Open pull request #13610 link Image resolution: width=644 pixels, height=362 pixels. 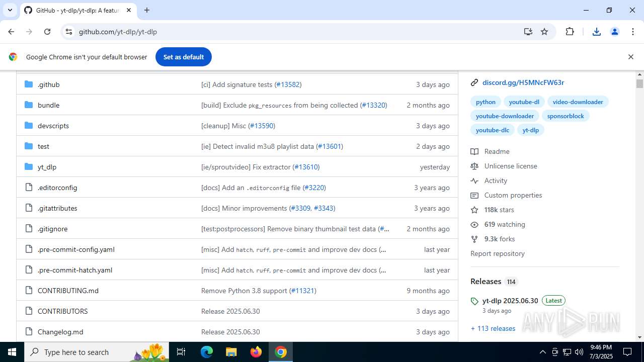point(306,167)
